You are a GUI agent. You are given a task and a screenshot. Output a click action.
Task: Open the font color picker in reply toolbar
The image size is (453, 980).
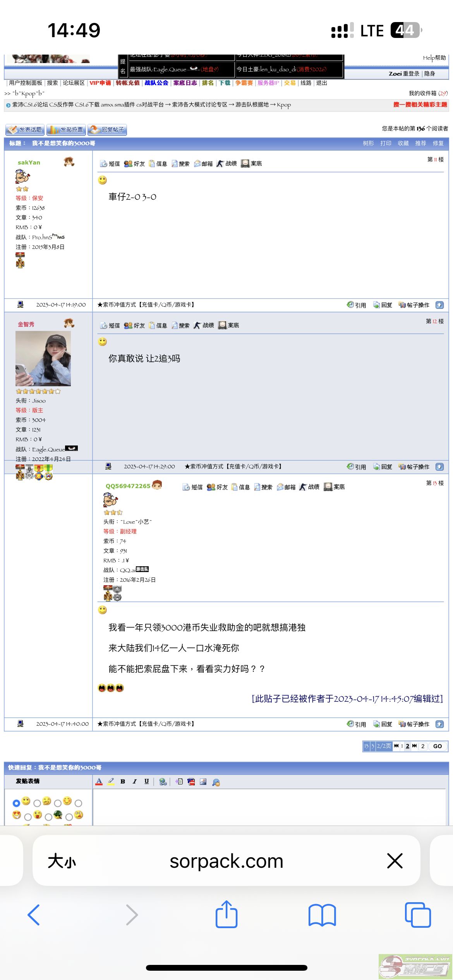99,781
